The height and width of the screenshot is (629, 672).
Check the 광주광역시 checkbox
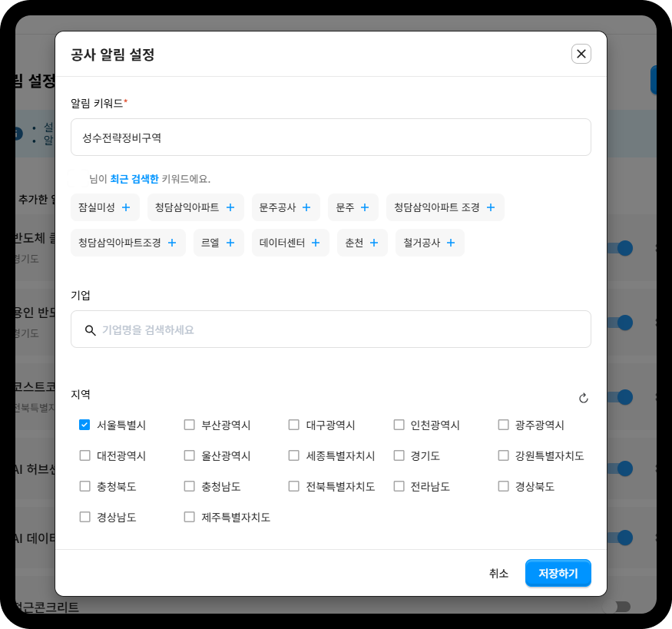(x=503, y=425)
